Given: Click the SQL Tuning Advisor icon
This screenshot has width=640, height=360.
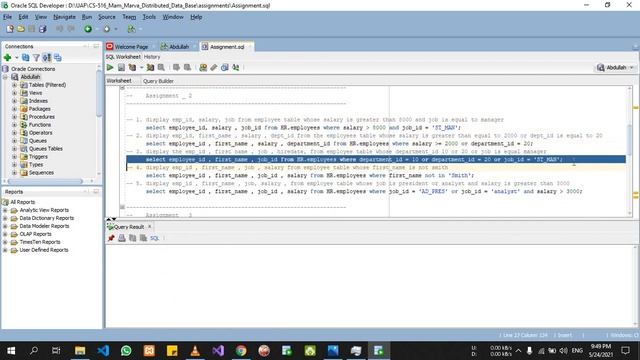Looking at the screenshot, I should tap(162, 67).
